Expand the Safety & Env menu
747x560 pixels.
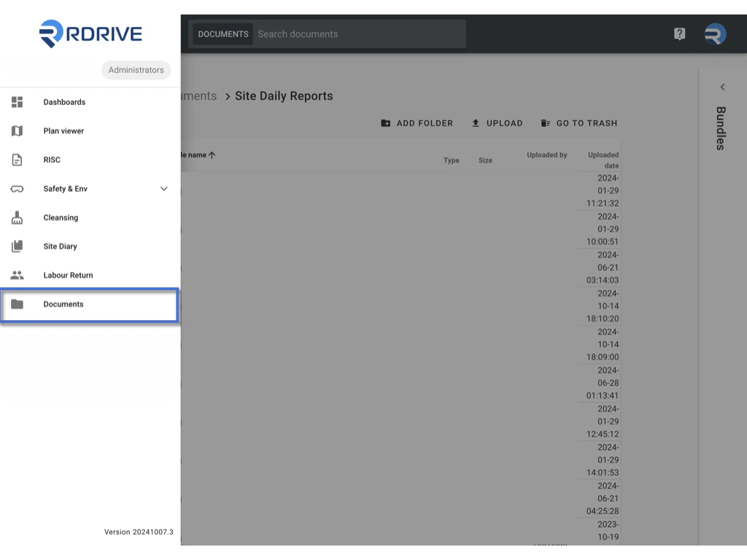[163, 188]
